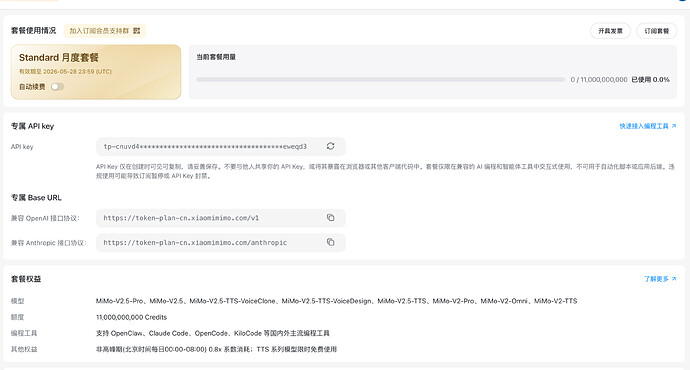Screen dimensions: 690x370
Task: Click the token-plan-cn.xiaomimimo.com/v1 URL field
Action: coord(220,218)
